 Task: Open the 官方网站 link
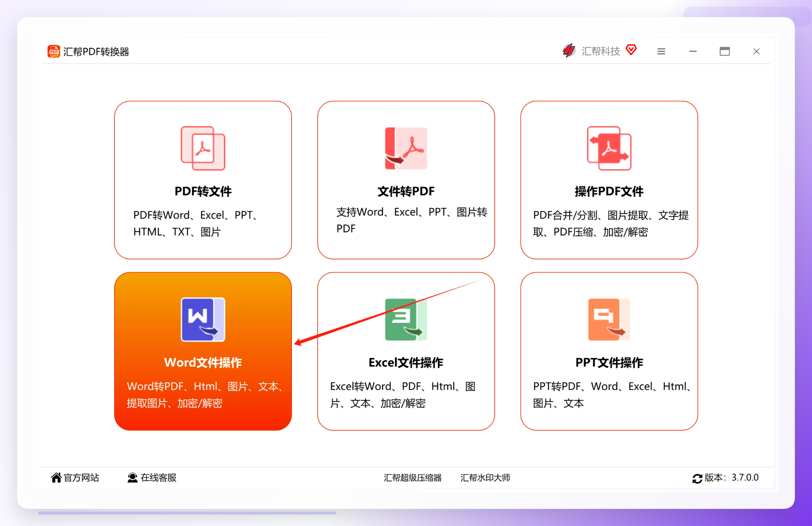tap(81, 477)
